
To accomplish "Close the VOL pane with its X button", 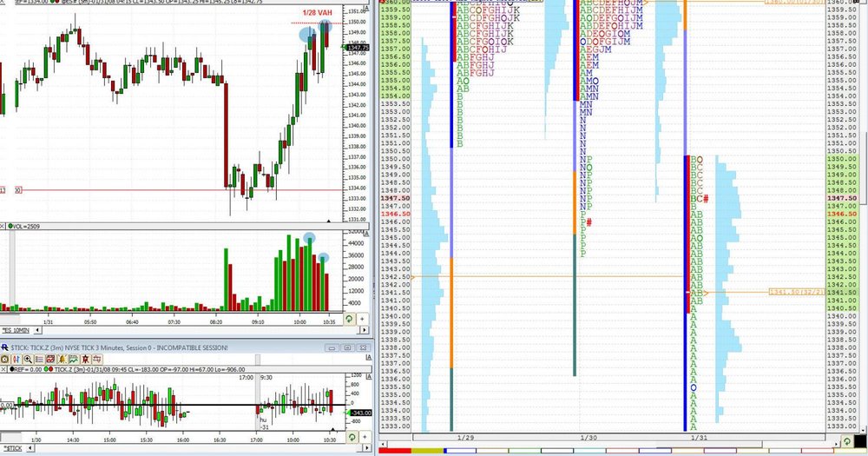I will tap(3, 226).
